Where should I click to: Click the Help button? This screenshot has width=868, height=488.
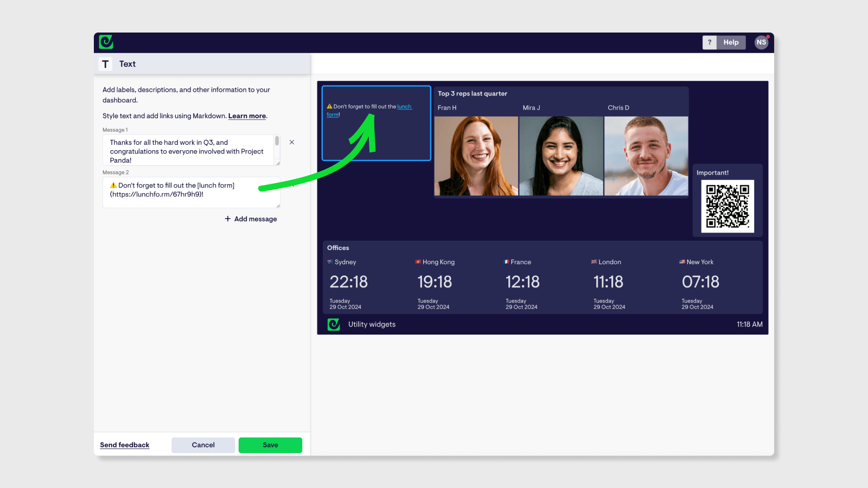[731, 42]
